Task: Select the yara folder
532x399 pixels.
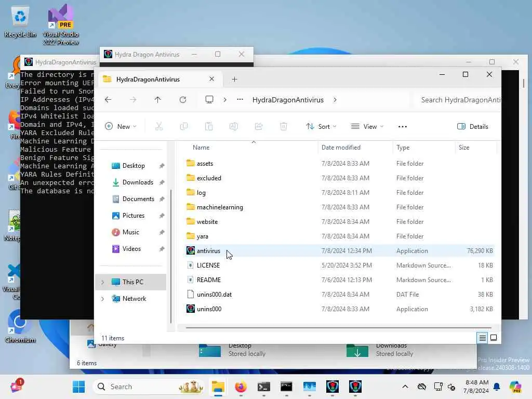Action: [202, 236]
